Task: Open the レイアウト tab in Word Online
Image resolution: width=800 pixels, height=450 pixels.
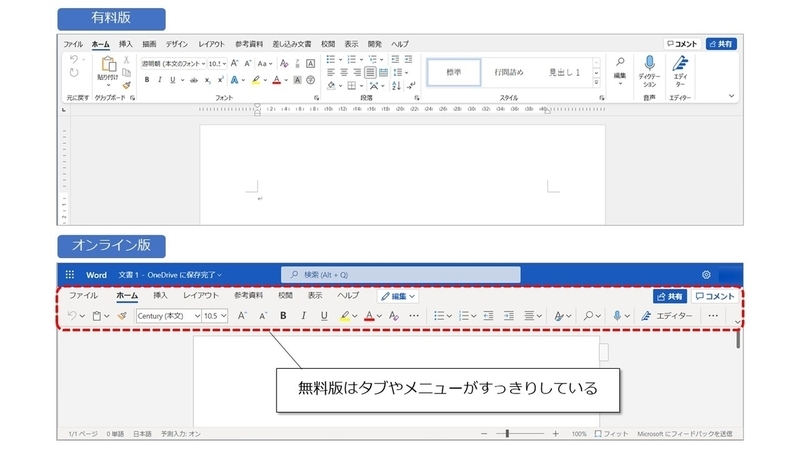Action: coord(201,295)
